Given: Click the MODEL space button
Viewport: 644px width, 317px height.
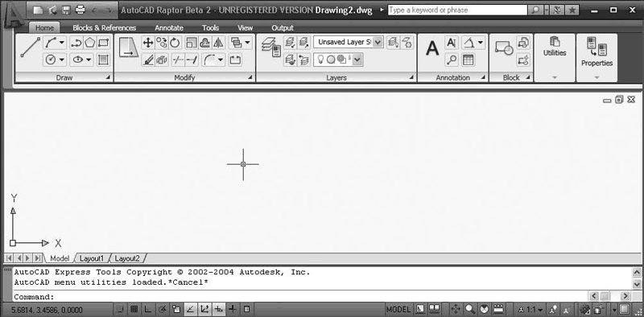Looking at the screenshot, I should point(398,309).
